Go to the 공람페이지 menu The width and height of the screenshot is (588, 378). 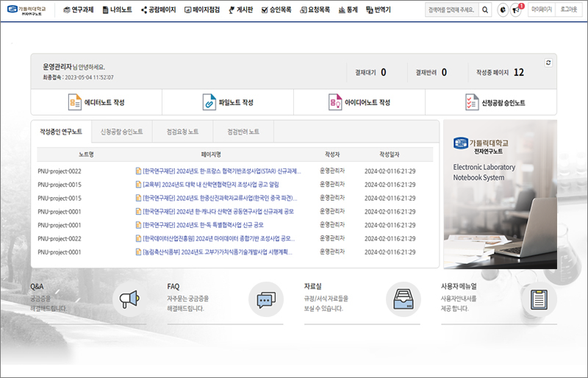[x=158, y=10]
